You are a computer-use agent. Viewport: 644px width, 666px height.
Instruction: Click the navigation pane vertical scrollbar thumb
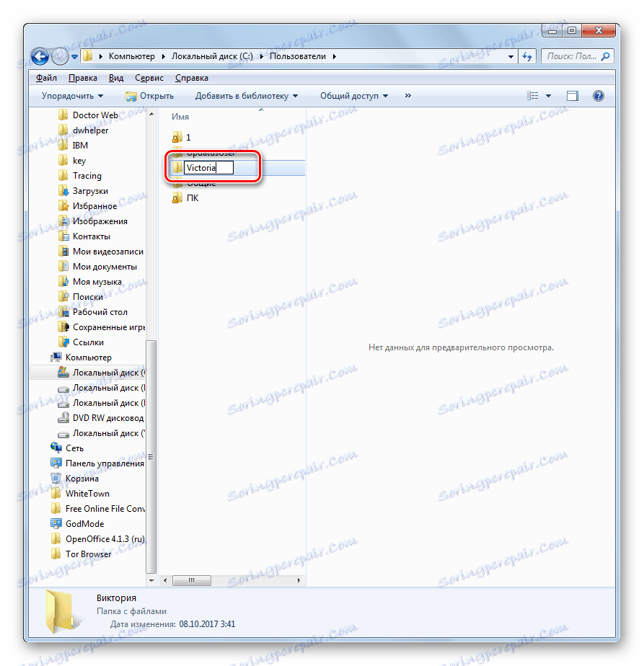pos(151,457)
